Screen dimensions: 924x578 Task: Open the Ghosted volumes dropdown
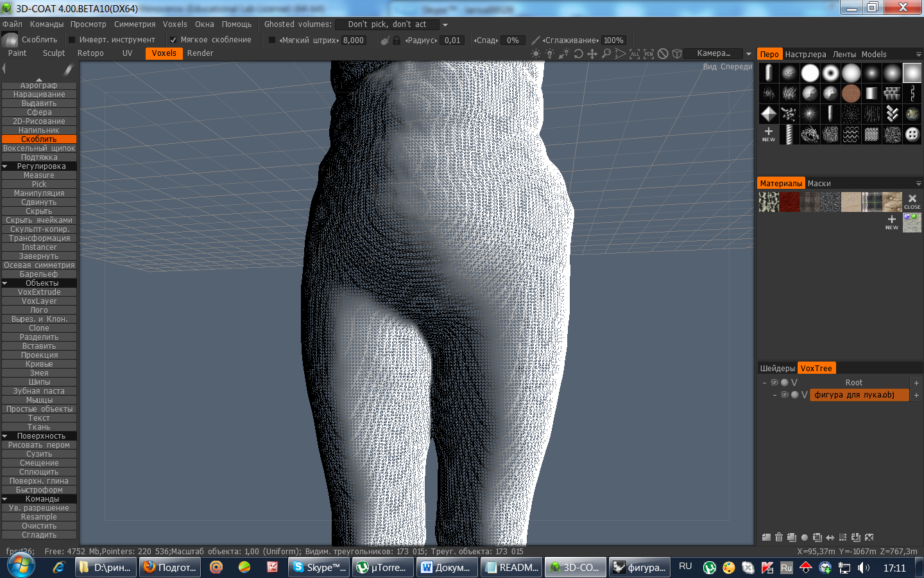[445, 24]
